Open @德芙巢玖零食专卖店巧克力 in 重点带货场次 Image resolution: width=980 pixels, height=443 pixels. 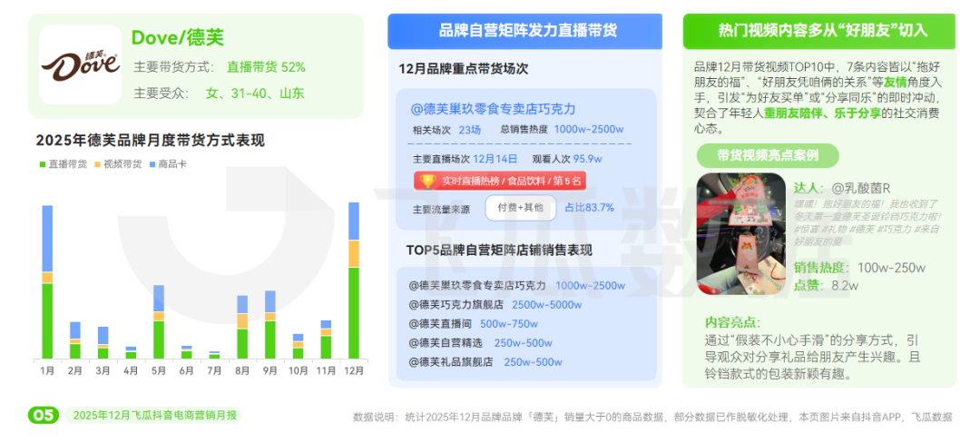[493, 109]
